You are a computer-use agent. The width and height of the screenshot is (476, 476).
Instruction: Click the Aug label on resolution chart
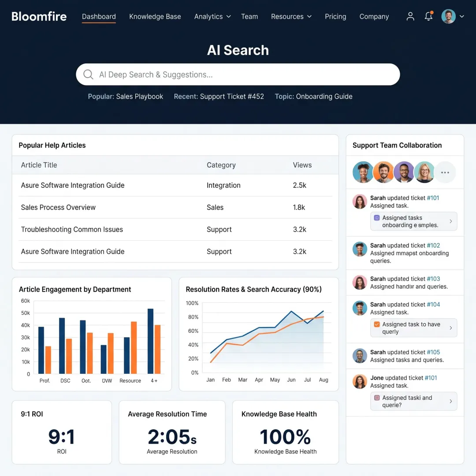324,380
